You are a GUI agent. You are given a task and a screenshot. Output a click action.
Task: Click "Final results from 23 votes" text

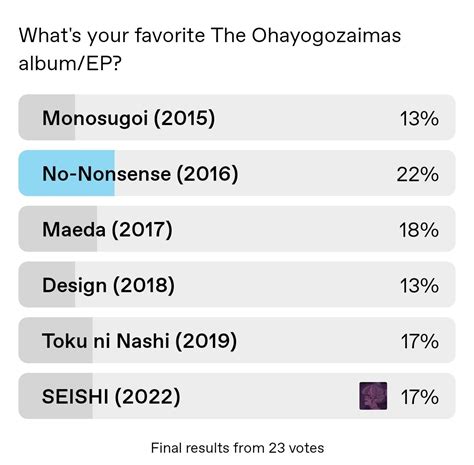click(237, 448)
